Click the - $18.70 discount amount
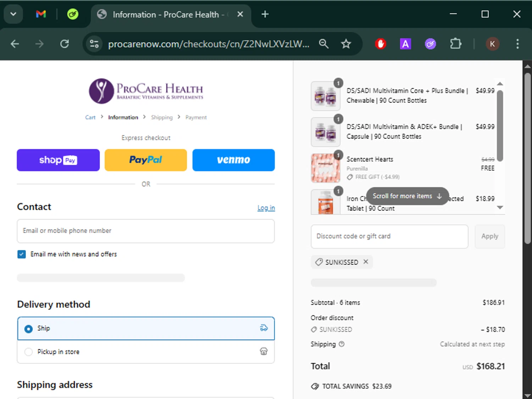 [493, 330]
